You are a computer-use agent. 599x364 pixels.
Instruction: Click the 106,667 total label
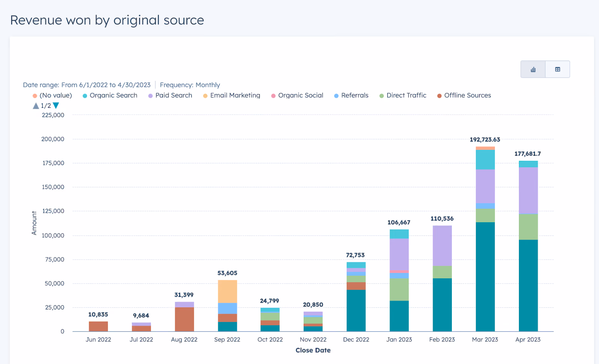pos(399,222)
